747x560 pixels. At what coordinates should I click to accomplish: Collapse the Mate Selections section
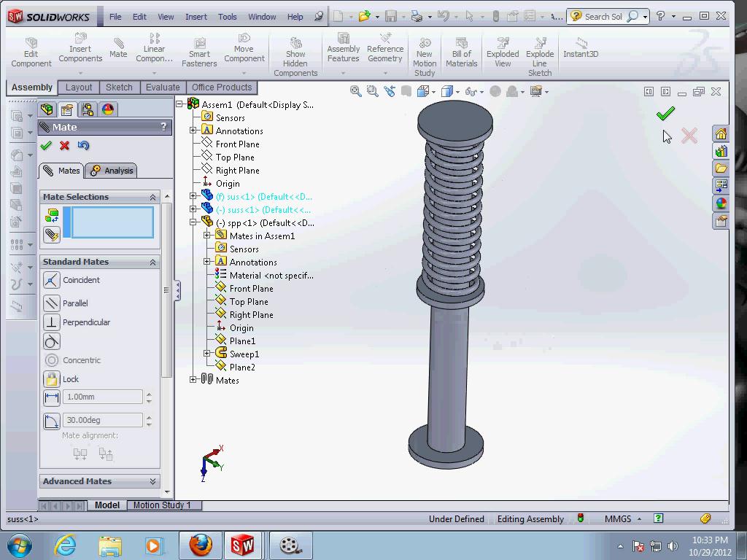pos(152,197)
